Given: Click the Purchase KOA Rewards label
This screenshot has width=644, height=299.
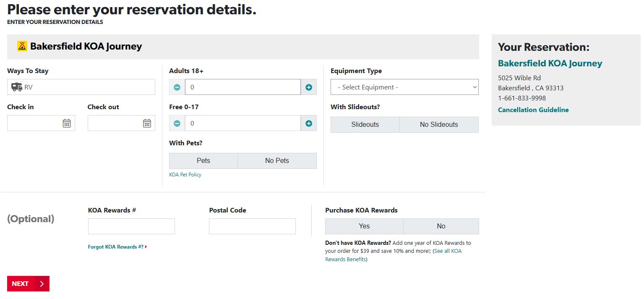Looking at the screenshot, I should click(x=361, y=210).
